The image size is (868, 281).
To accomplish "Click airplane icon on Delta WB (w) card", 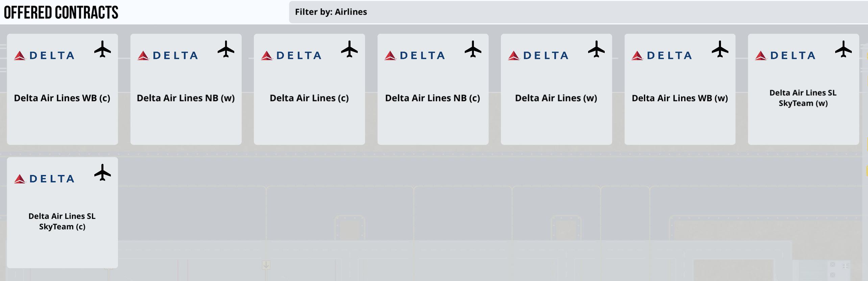I will point(720,49).
